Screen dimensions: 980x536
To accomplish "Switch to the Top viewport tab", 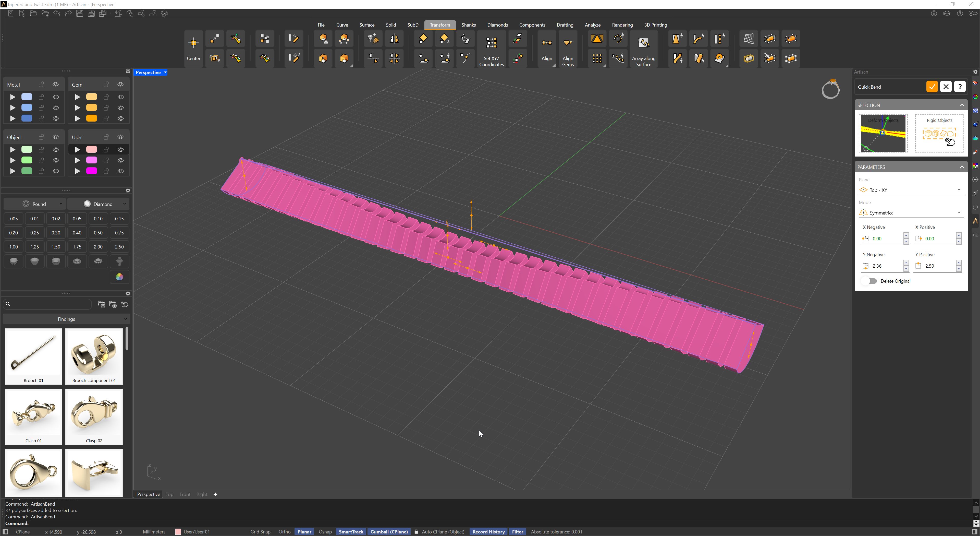I will click(169, 494).
